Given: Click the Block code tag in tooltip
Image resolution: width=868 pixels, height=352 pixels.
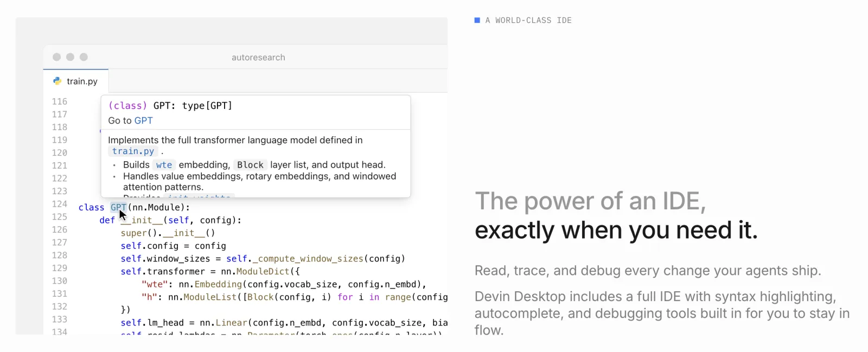Looking at the screenshot, I should pos(250,165).
